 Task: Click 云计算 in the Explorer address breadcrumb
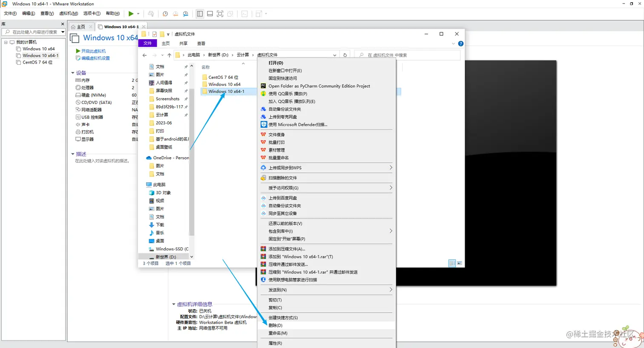click(243, 55)
